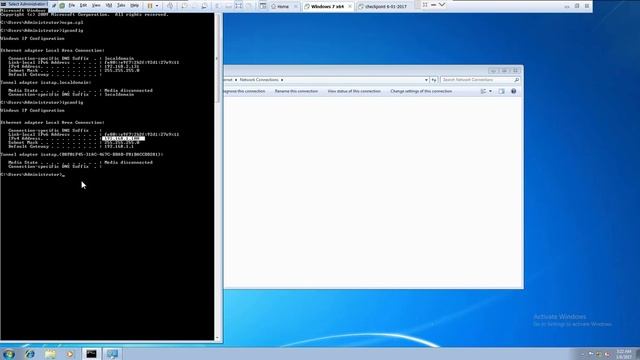Show hidden icons in system tray
Image resolution: width=640 pixels, height=360 pixels.
(582, 354)
